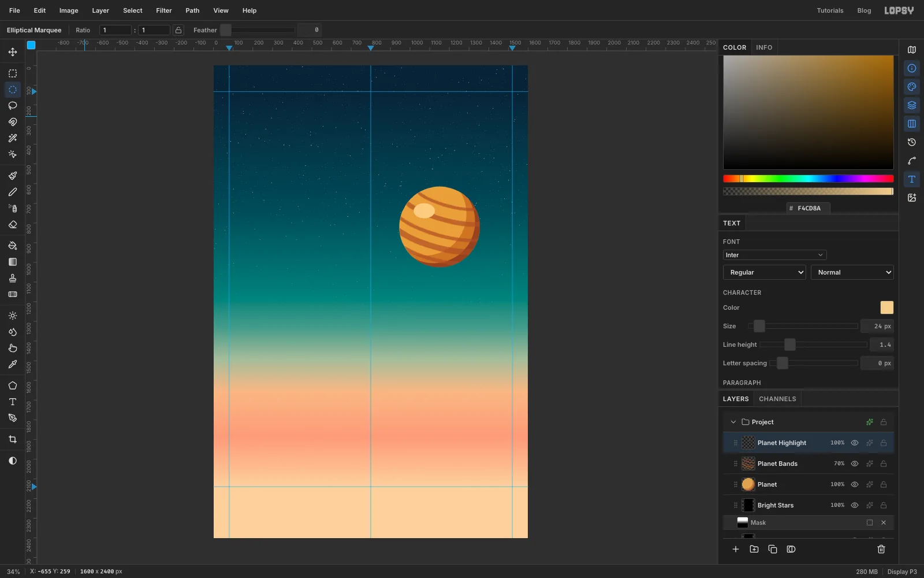Open the Inter font dropdown
The width and height of the screenshot is (924, 578).
pos(774,255)
